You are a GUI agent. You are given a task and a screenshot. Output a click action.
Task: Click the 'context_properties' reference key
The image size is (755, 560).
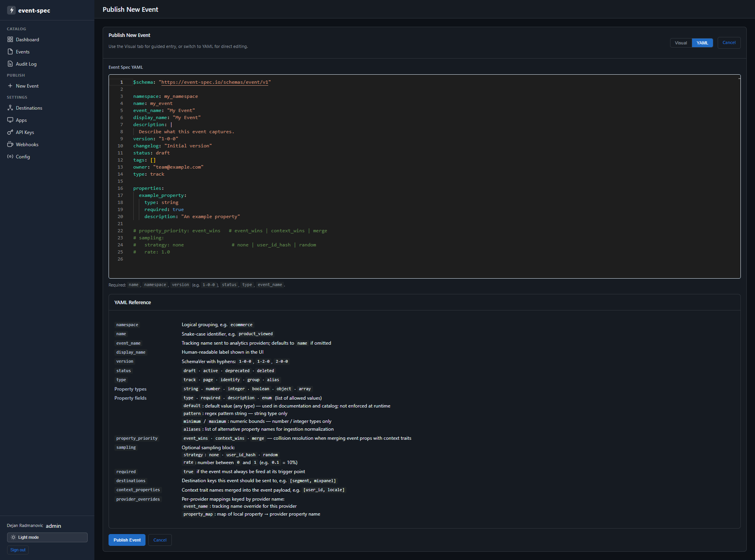coord(138,490)
